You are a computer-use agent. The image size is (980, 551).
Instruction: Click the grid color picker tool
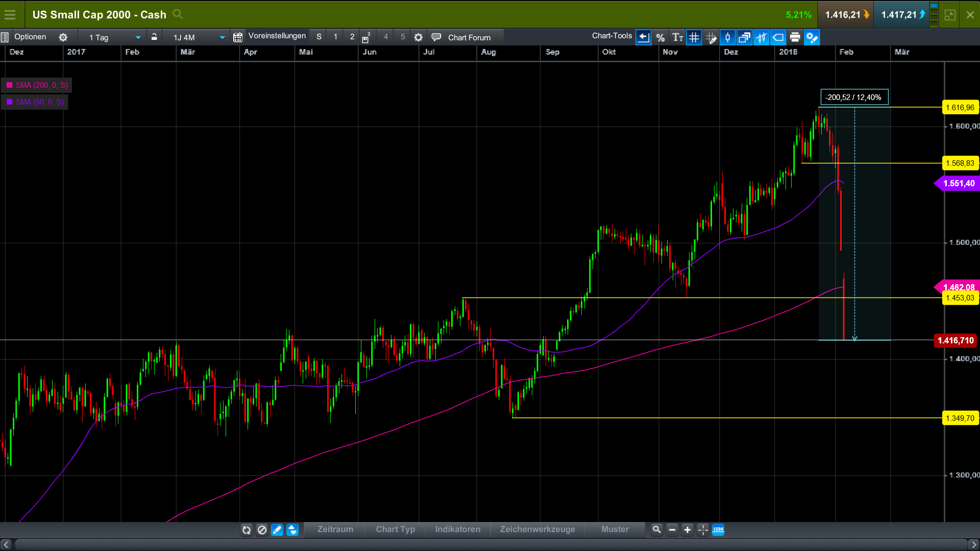(711, 37)
